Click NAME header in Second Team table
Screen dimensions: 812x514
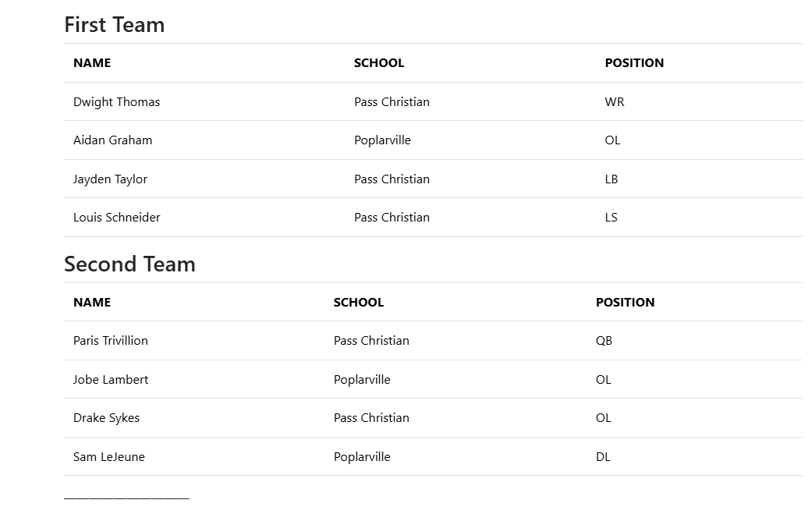tap(92, 303)
